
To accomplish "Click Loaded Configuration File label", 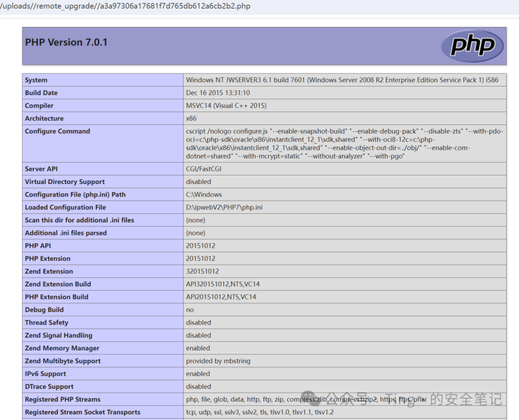I will pos(65,207).
